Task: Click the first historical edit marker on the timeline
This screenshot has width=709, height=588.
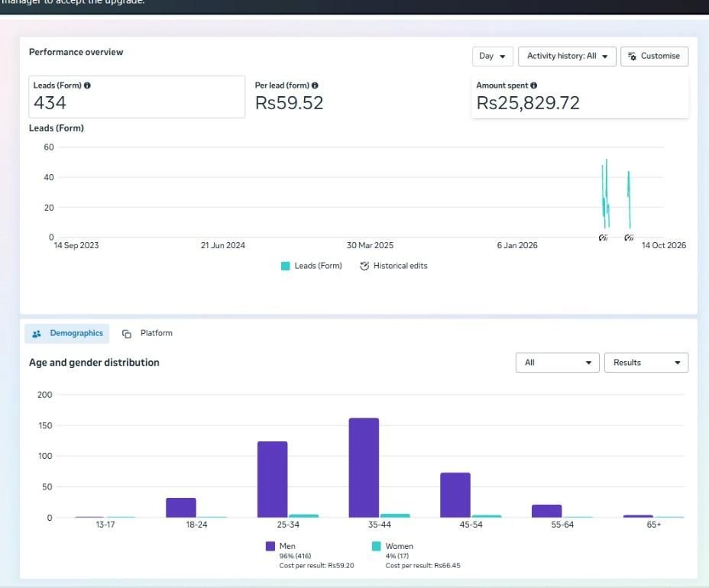Action: 603,237
